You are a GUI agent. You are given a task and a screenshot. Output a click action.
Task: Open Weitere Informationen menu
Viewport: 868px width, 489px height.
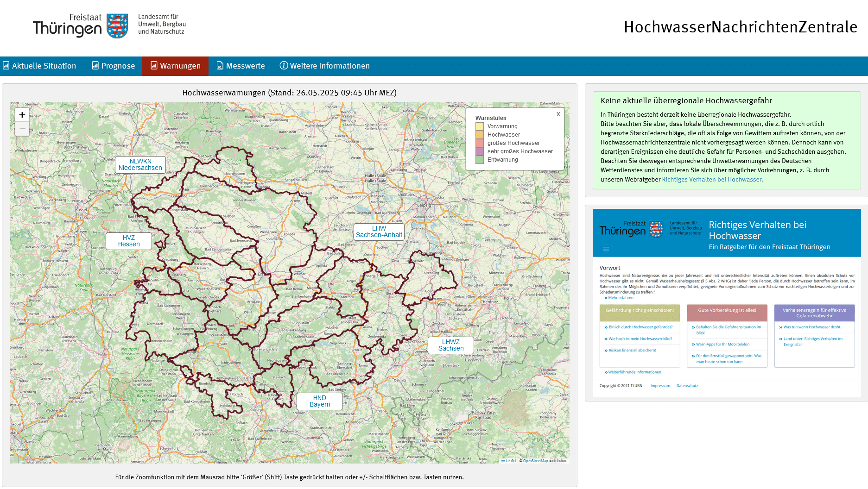pyautogui.click(x=324, y=66)
